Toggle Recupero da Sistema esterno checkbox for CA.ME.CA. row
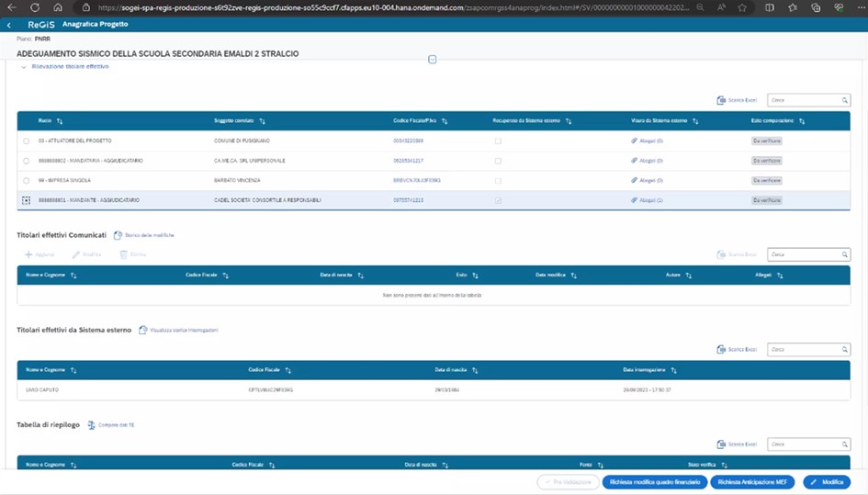 click(498, 161)
